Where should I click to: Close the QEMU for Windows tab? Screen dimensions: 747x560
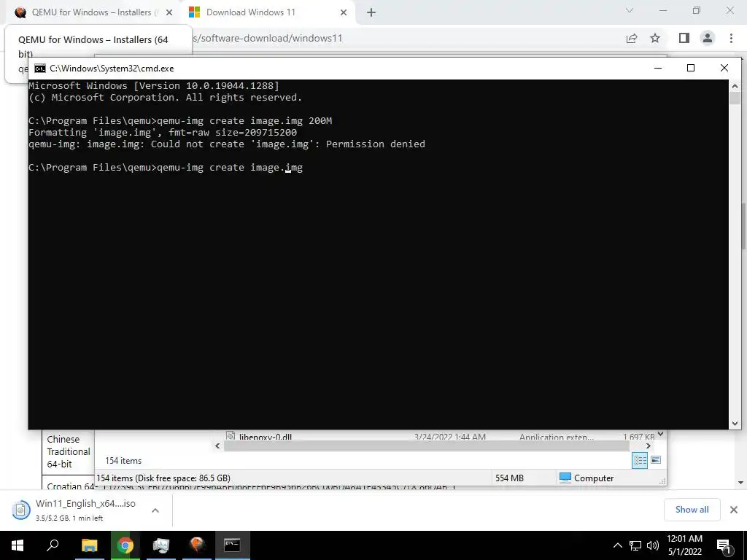click(169, 13)
